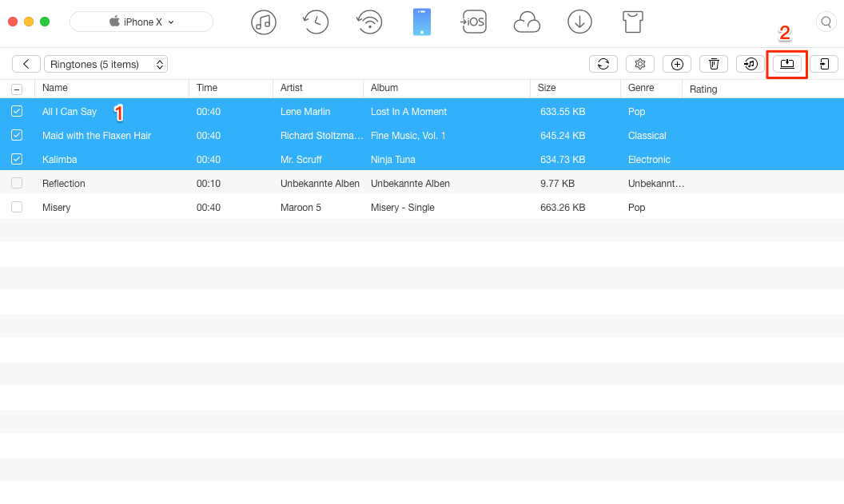Click artist Maroon 5
Image resolution: width=844 pixels, height=504 pixels.
click(x=301, y=208)
